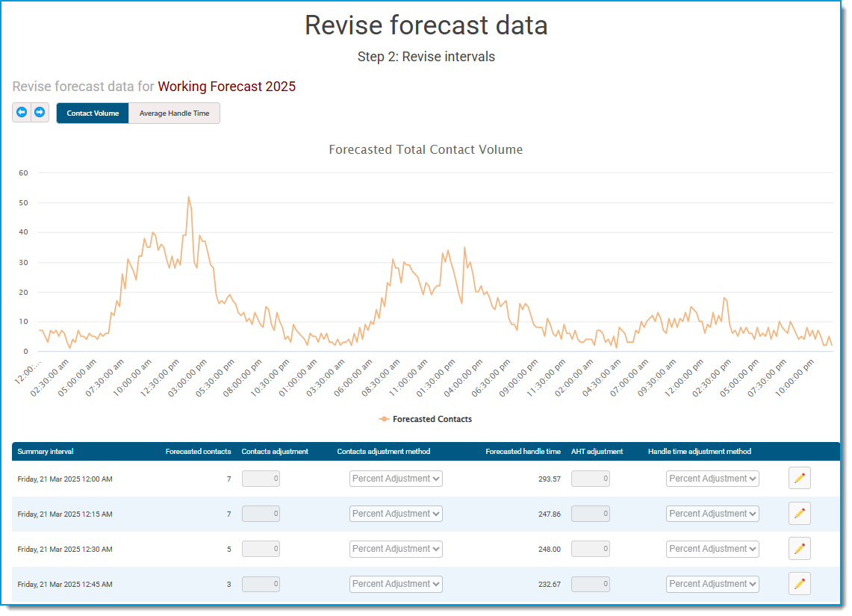Open contacts adjustment method for 12:00 AM
This screenshot has height=616, width=852.
(x=396, y=479)
